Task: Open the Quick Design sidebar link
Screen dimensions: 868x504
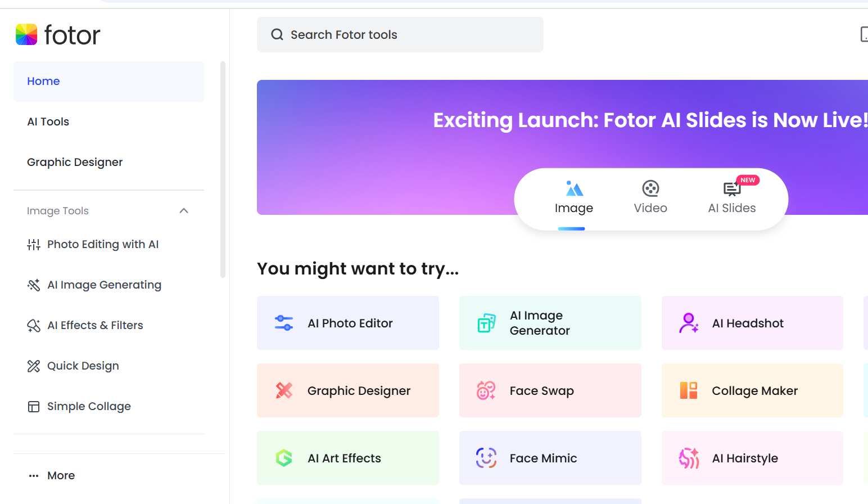Action: [83, 366]
